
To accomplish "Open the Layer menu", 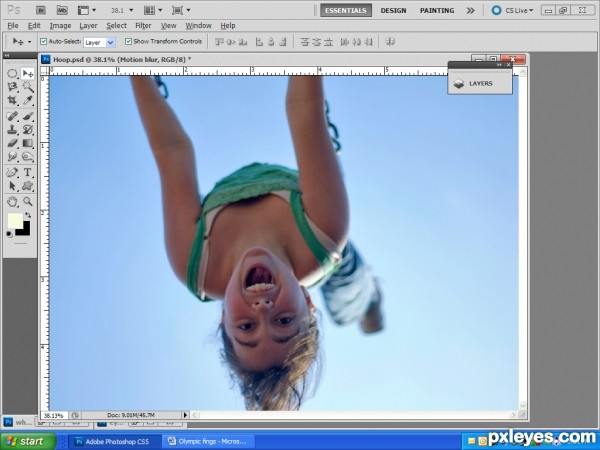I will tap(88, 26).
